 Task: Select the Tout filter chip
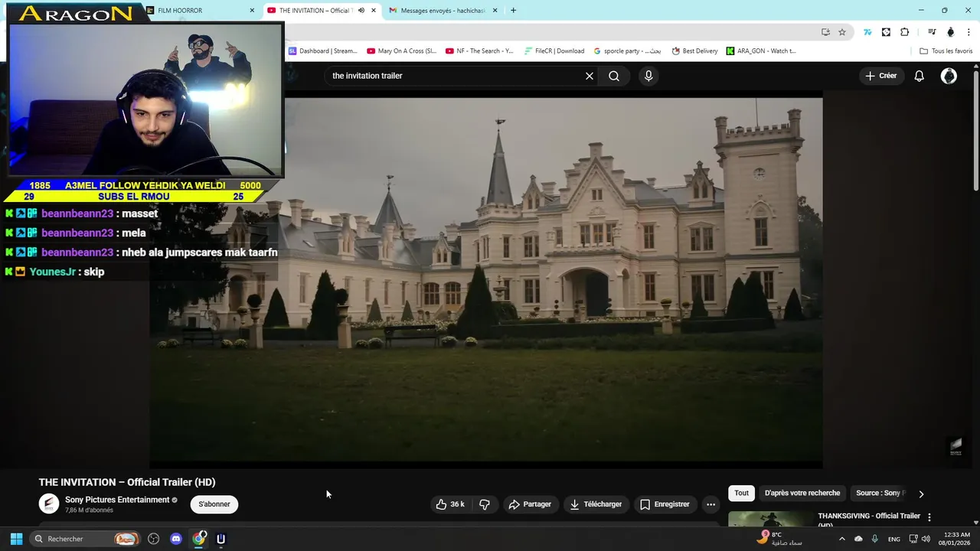click(741, 493)
